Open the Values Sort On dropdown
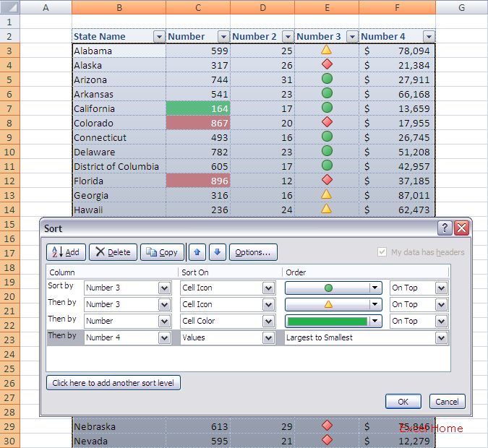Viewport: 488px width, 448px height. click(268, 337)
